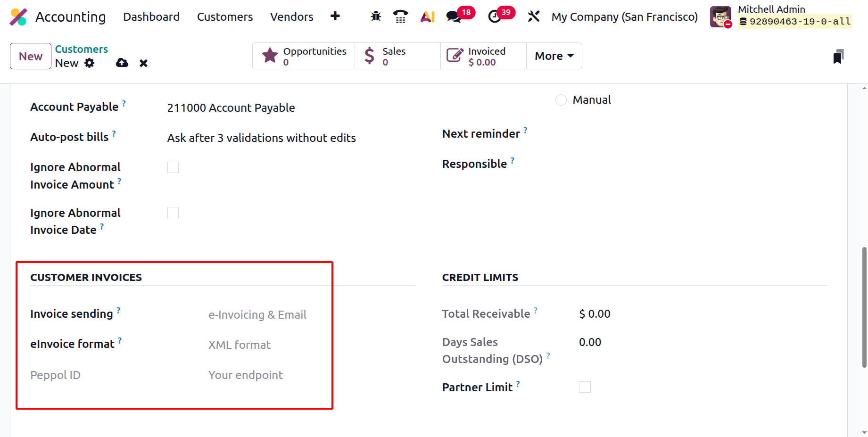The image size is (868, 437).
Task: Open the VoIP phone dialer icon
Action: coord(400,16)
